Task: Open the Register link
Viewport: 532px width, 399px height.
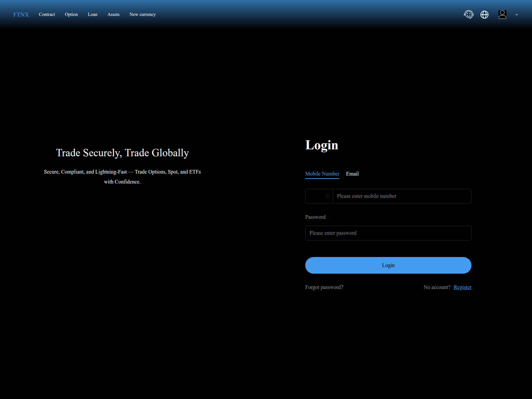Action: pyautogui.click(x=462, y=287)
